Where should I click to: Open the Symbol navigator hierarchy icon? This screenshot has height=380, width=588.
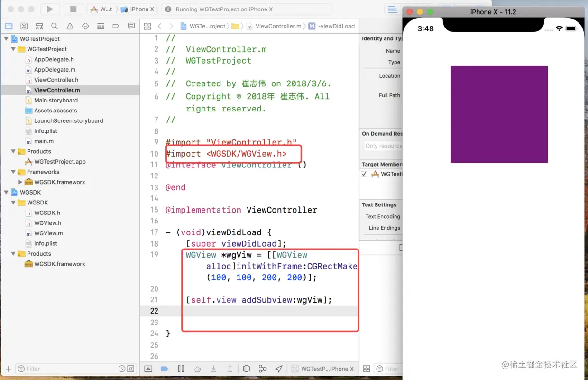click(39, 26)
